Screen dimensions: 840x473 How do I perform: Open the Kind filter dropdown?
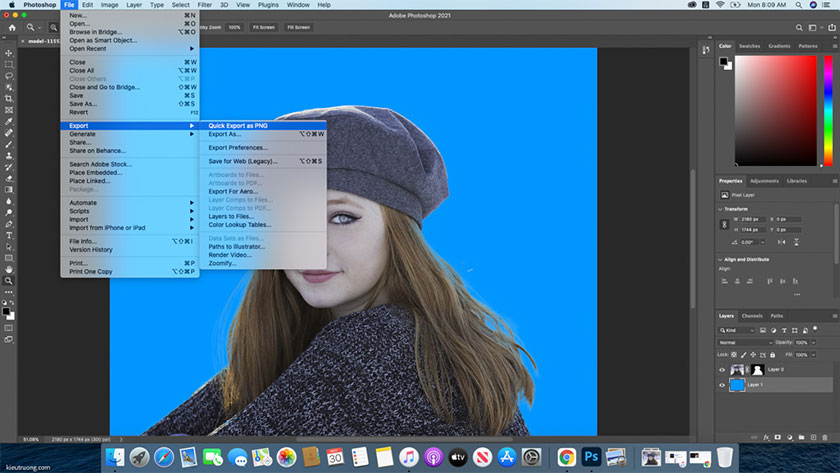point(736,330)
